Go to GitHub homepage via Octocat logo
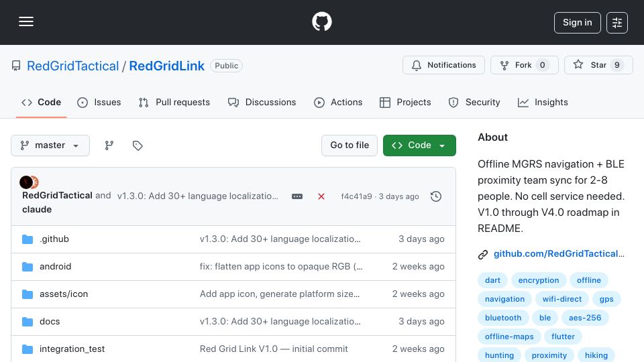 coord(321,21)
